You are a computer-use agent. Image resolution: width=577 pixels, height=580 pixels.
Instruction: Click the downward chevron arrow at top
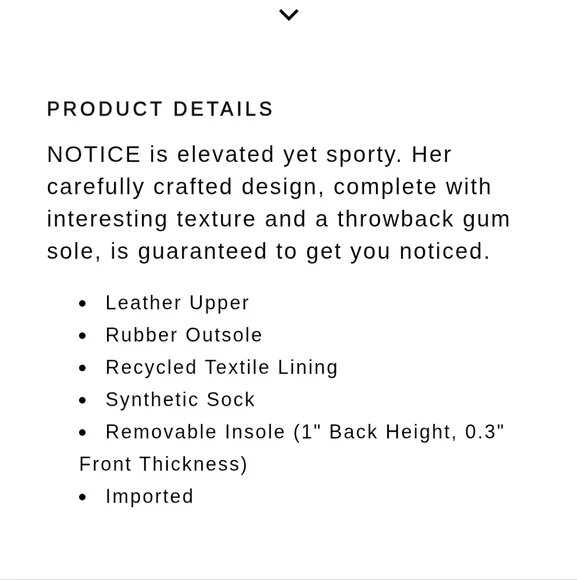tap(288, 15)
